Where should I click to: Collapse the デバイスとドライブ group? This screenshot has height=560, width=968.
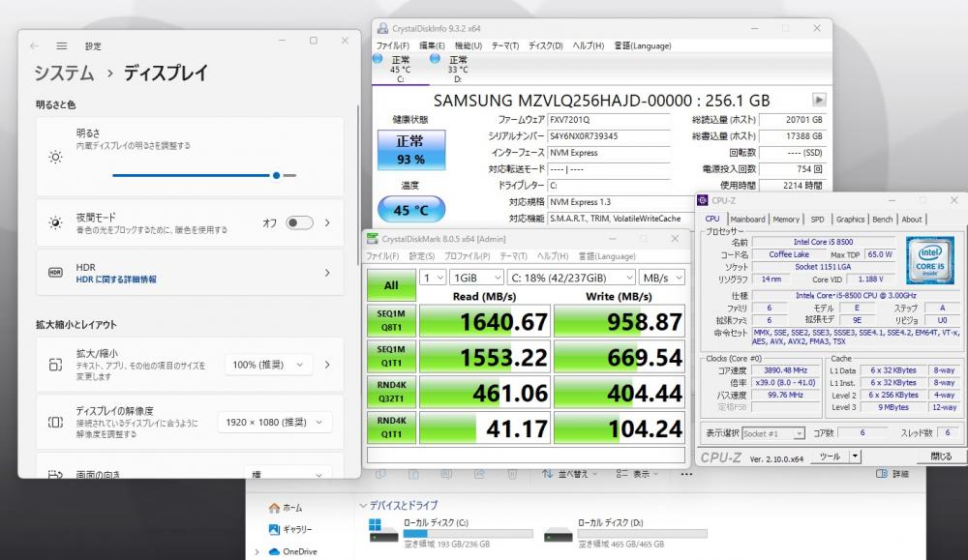[x=363, y=505]
